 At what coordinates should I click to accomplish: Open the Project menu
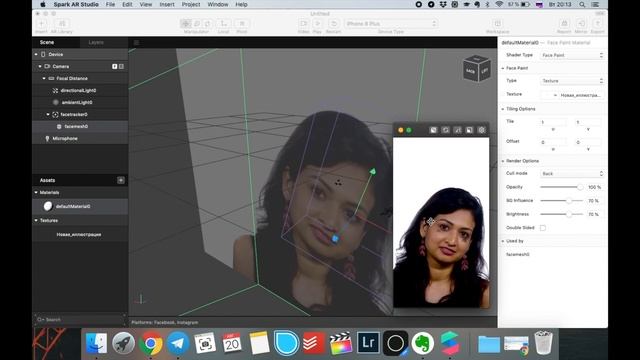pos(191,4)
